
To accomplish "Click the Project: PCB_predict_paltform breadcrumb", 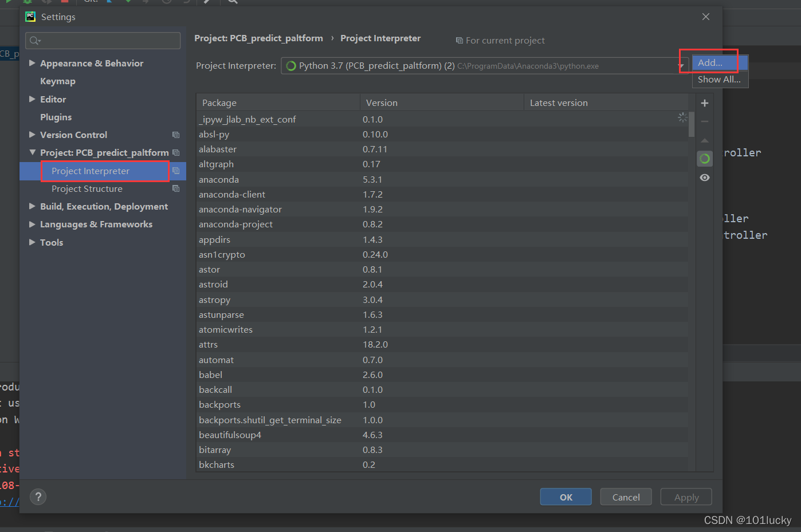I will (258, 38).
